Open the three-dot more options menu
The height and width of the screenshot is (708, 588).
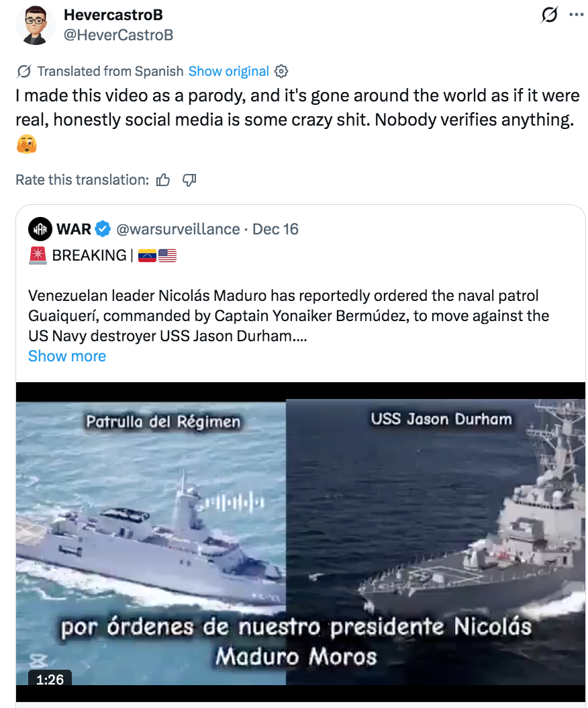pyautogui.click(x=577, y=15)
